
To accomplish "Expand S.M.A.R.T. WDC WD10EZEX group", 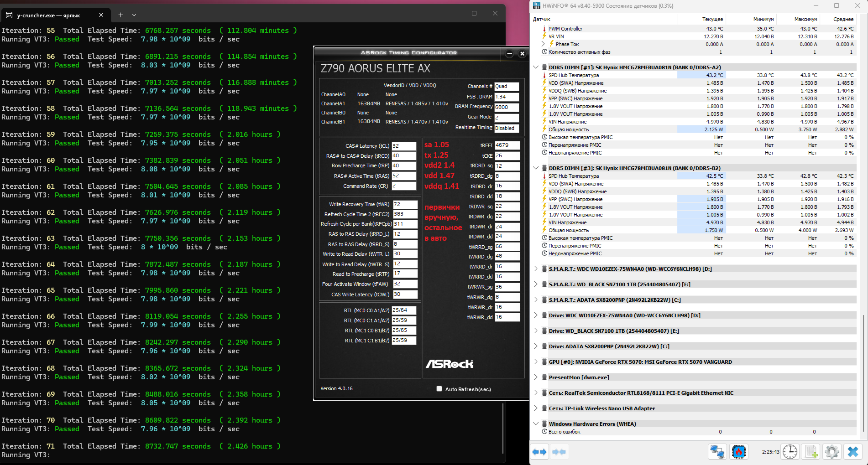I will [536, 269].
